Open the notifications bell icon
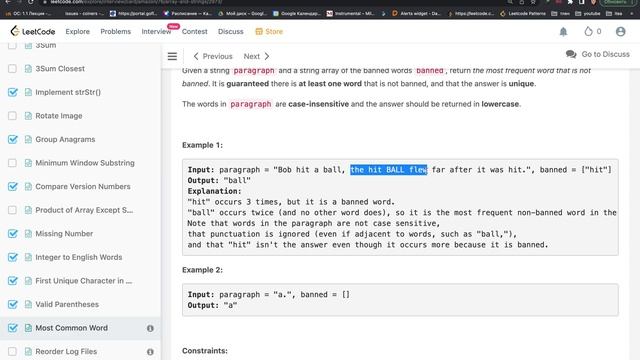Viewport: 640px width, 360px height. pos(563,31)
